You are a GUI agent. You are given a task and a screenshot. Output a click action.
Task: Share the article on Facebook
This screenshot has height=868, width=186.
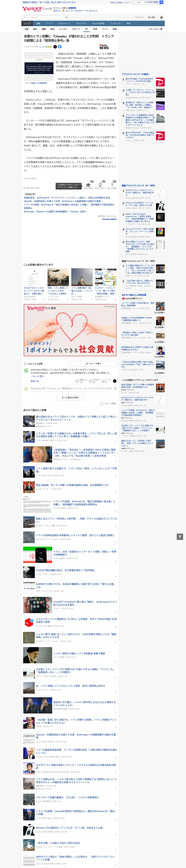[x=60, y=47]
